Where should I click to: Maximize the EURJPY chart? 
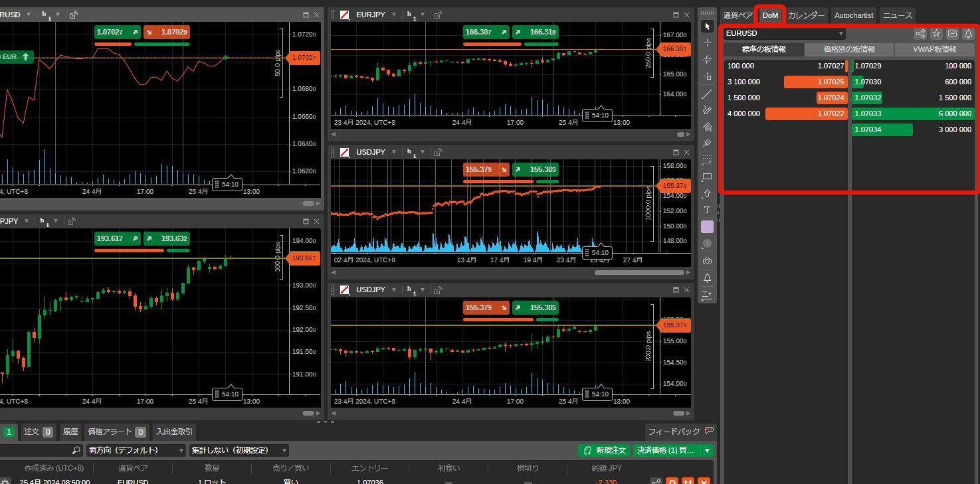676,15
